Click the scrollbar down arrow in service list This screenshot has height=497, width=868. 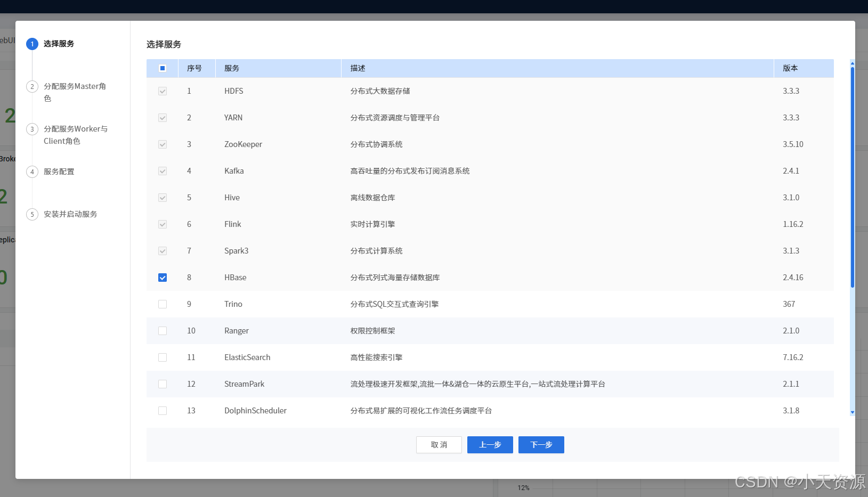point(852,412)
